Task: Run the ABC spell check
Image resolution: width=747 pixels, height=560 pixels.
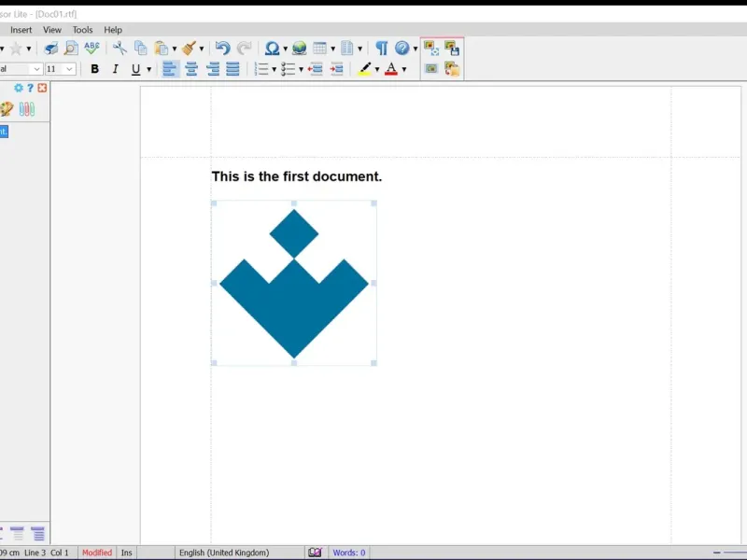Action: pos(92,49)
